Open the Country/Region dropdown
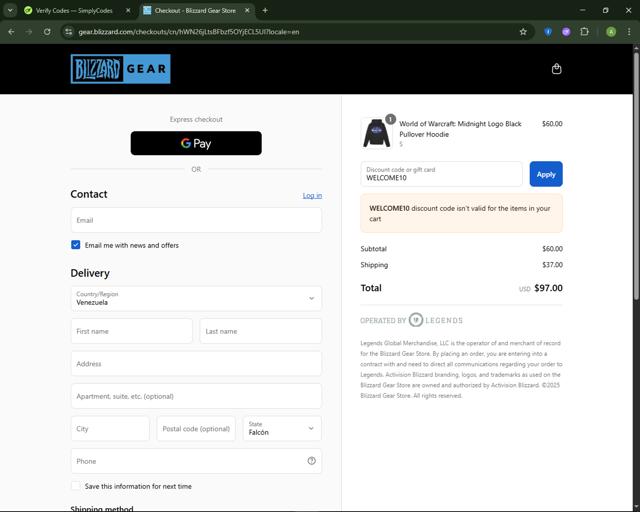 point(196,298)
